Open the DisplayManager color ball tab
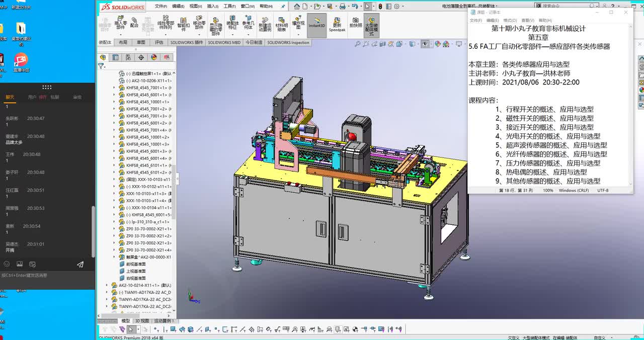644x340 pixels. point(154,57)
